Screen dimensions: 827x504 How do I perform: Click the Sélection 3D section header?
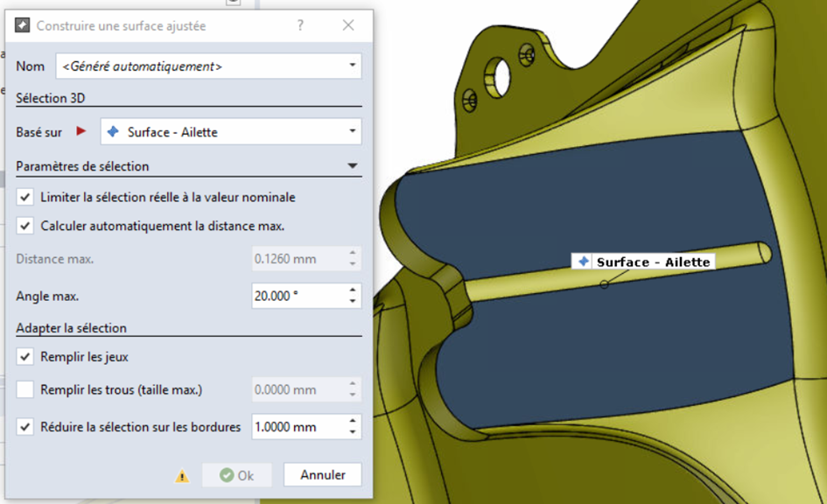(x=51, y=98)
